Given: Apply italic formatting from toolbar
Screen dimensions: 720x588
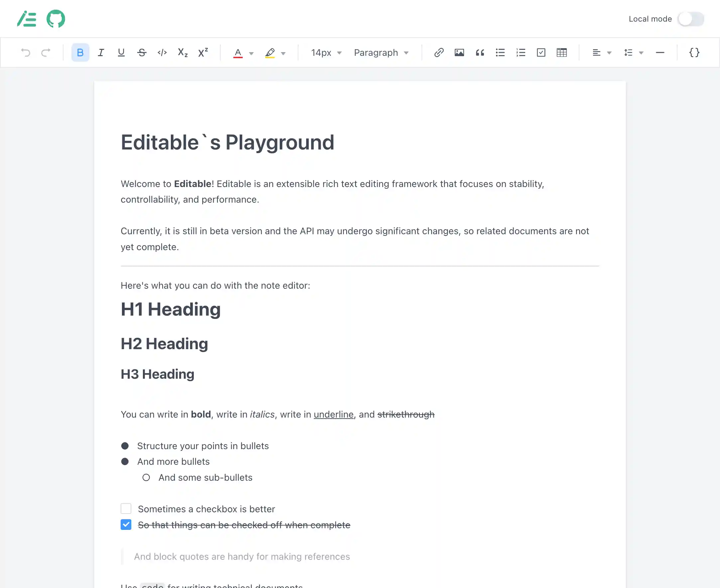Looking at the screenshot, I should 101,52.
